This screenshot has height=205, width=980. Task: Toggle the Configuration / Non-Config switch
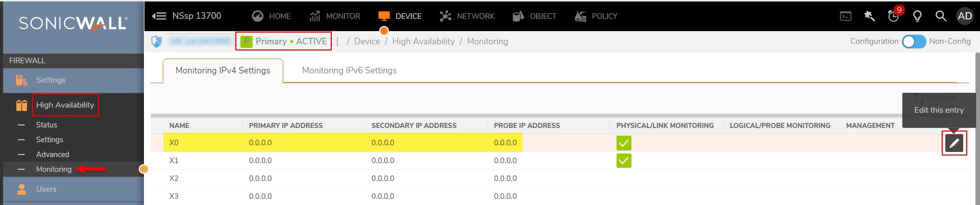914,41
